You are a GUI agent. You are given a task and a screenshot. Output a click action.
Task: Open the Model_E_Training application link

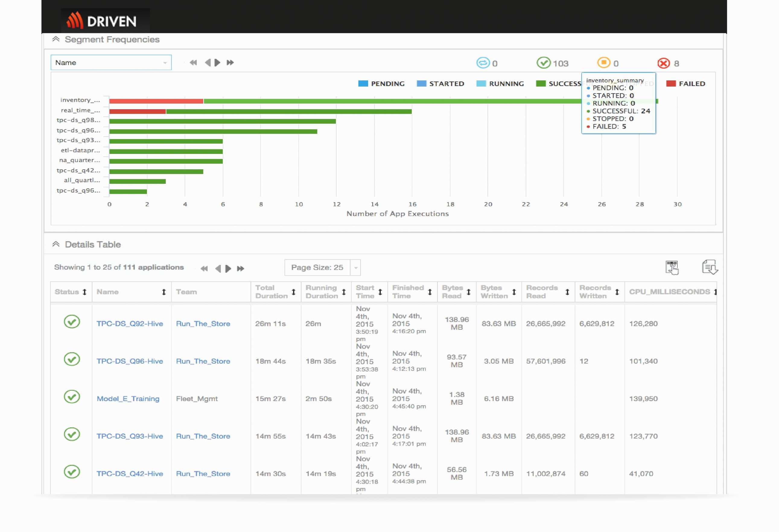click(128, 399)
